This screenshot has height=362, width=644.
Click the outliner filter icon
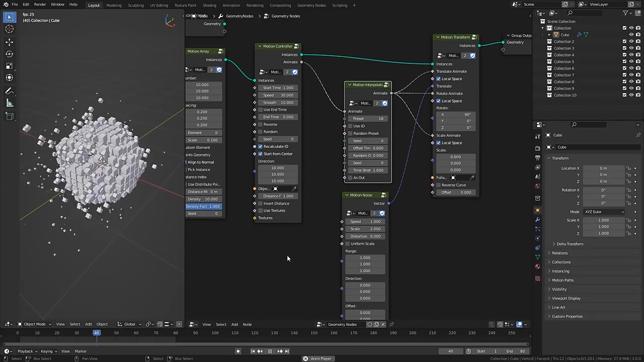[x=626, y=13]
